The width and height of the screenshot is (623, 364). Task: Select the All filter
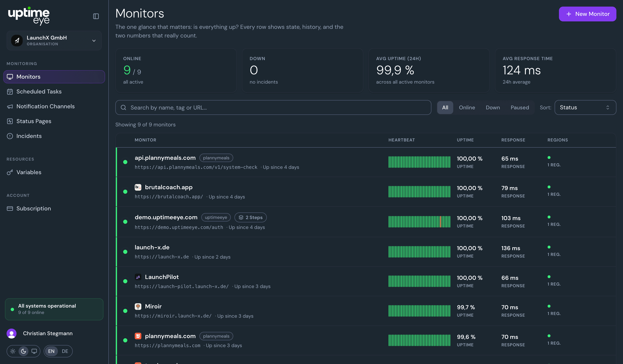click(x=445, y=107)
